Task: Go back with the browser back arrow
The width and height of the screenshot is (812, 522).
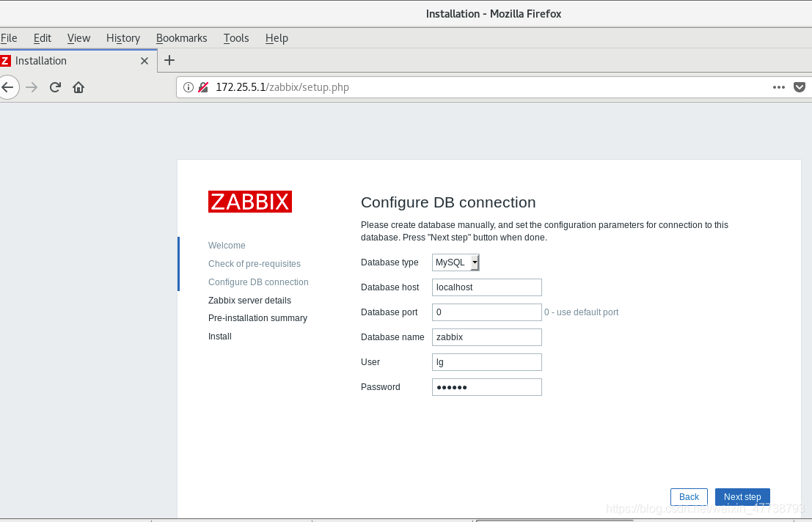Action: (x=8, y=87)
